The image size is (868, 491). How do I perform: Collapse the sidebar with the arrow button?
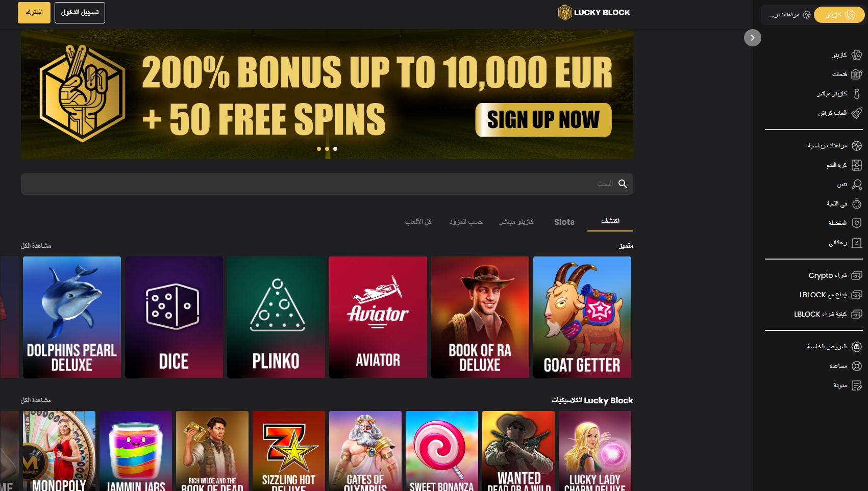(752, 38)
